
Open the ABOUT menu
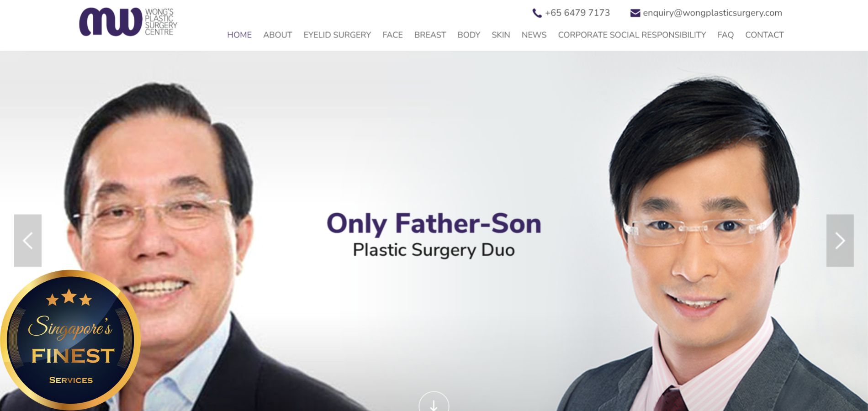pos(277,35)
